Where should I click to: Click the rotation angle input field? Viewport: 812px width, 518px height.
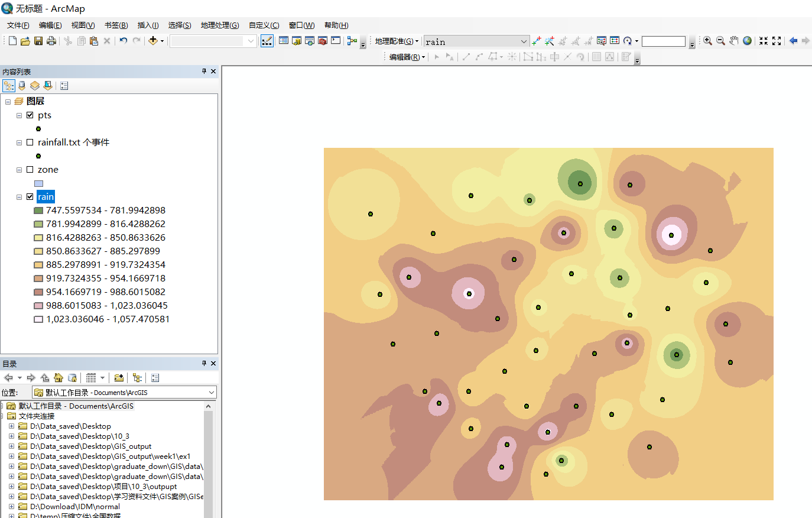click(664, 41)
